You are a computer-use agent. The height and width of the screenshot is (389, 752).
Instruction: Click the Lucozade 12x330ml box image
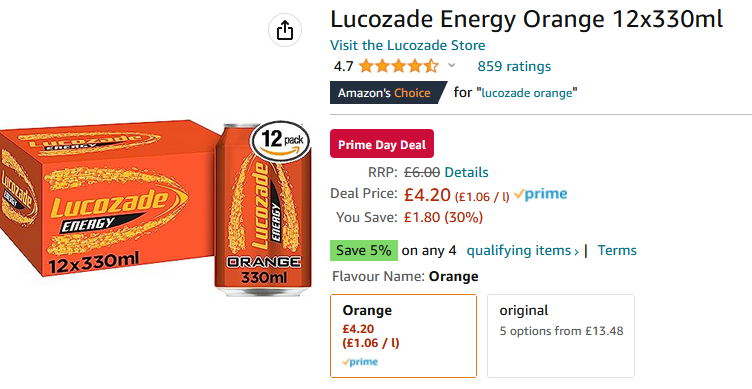[x=107, y=198]
